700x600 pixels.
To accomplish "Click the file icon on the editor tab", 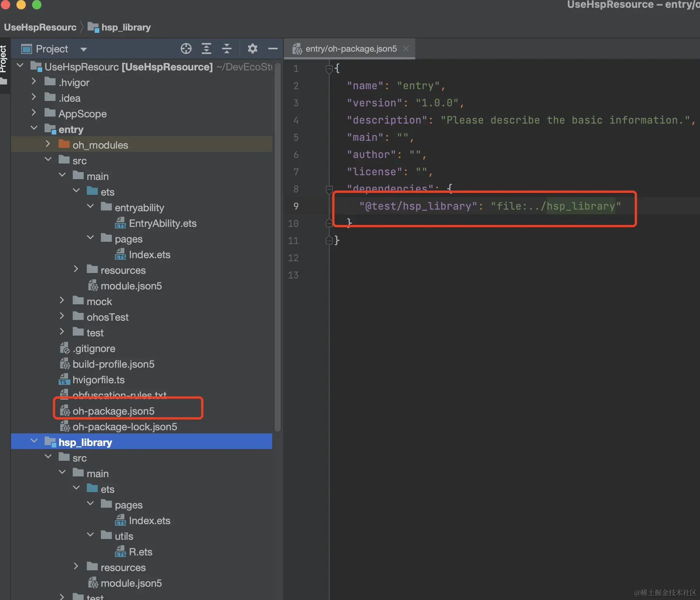I will [297, 49].
